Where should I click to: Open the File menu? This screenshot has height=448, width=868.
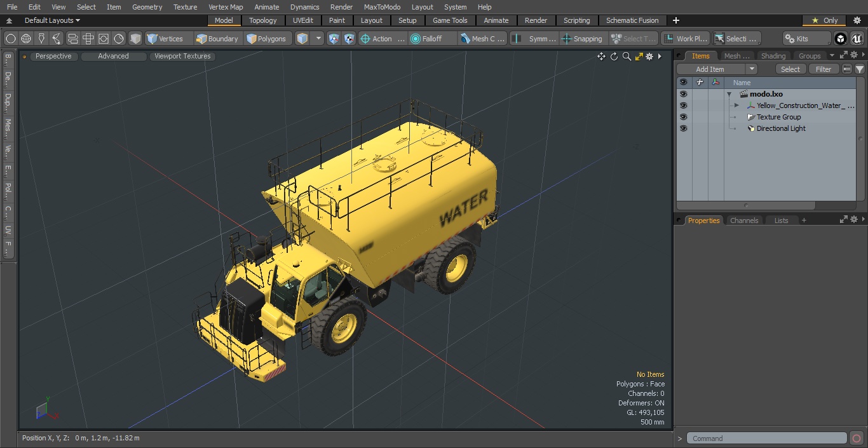12,7
